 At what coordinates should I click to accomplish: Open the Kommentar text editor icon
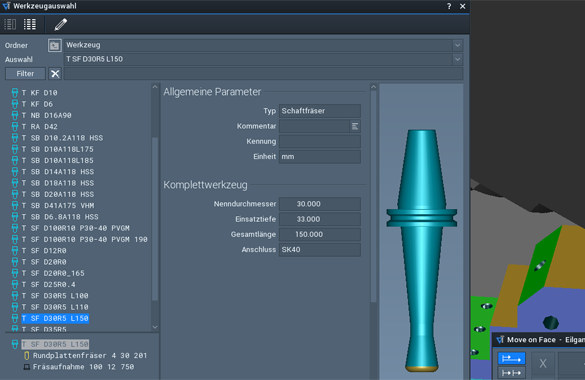click(x=355, y=126)
